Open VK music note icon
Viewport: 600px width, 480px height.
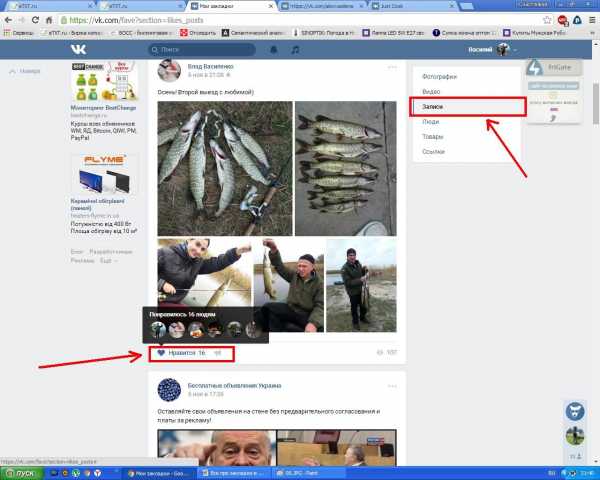(295, 50)
